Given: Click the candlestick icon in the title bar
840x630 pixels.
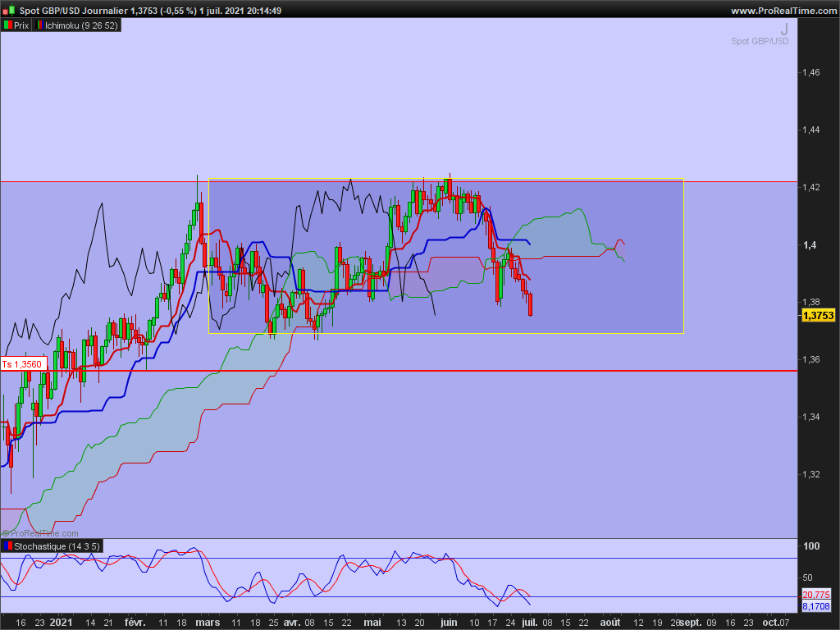Looking at the screenshot, I should point(8,11).
